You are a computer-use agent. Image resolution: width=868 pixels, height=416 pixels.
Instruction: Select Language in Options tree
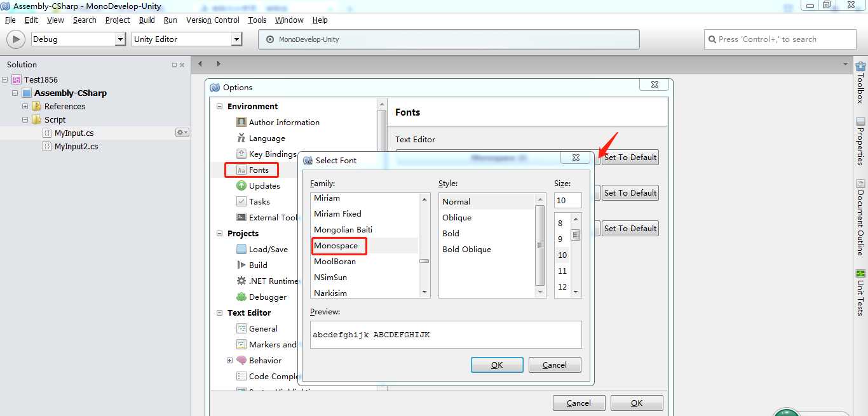point(267,138)
